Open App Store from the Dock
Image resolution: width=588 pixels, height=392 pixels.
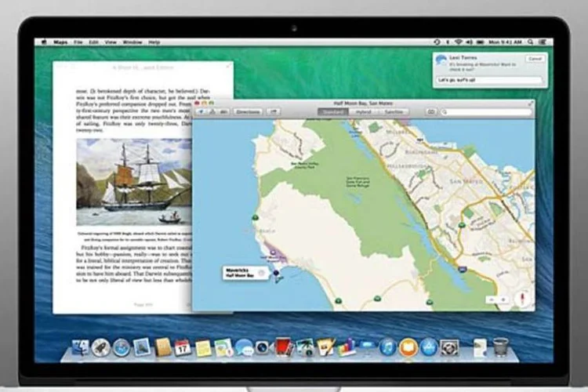point(429,347)
